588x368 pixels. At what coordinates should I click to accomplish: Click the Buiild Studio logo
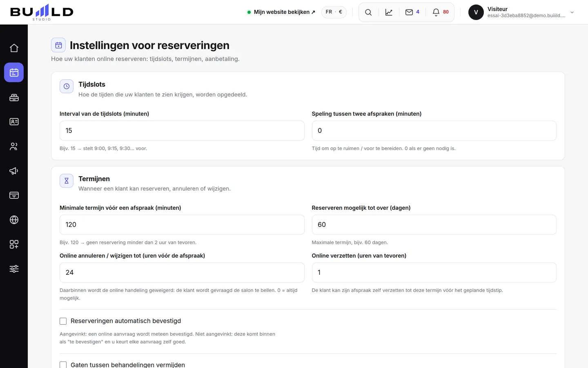tap(42, 12)
